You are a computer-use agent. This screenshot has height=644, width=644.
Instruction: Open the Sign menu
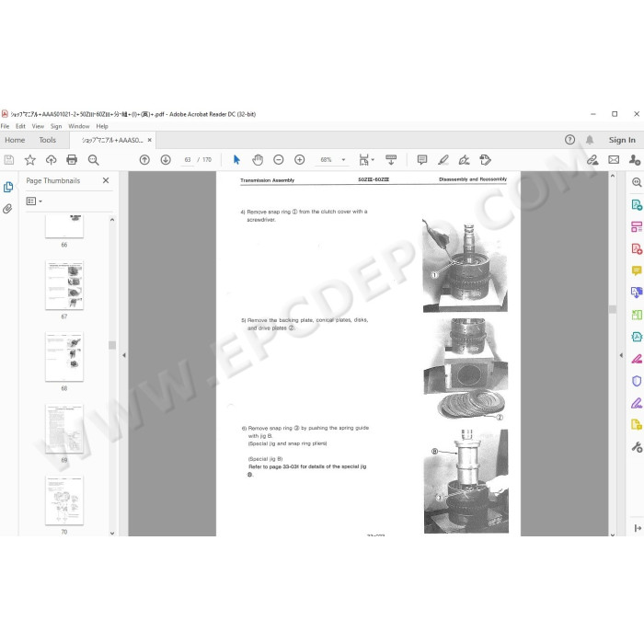[x=56, y=126]
